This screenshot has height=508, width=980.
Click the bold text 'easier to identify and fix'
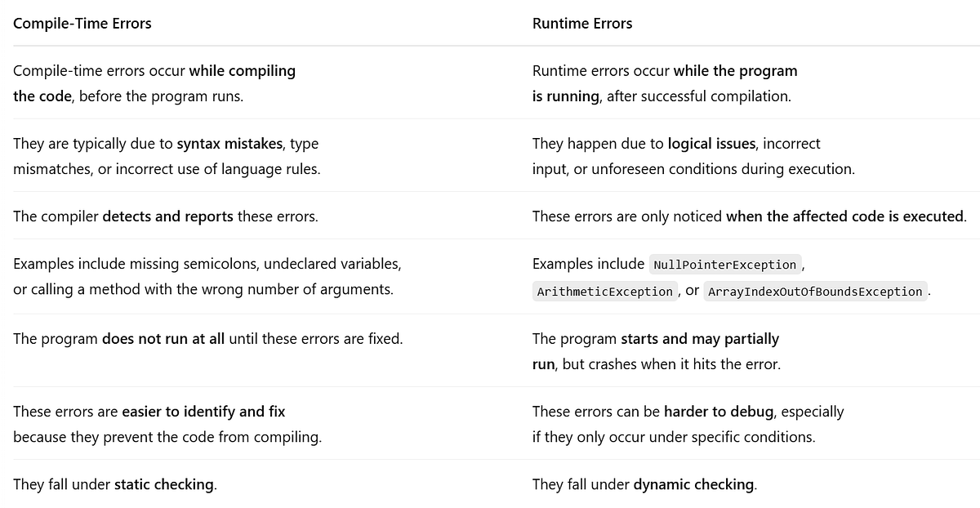(203, 412)
